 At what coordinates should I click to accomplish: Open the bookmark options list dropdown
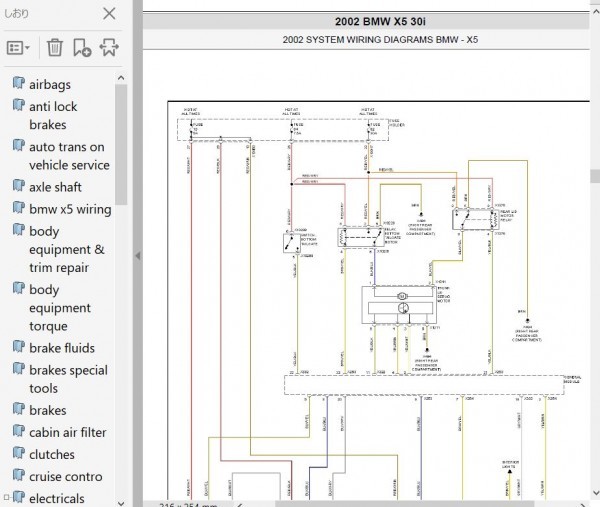click(18, 48)
